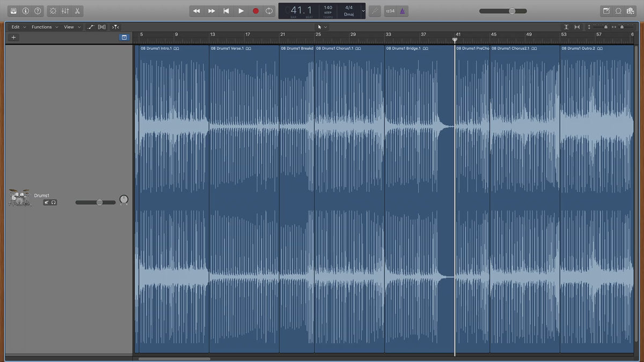The width and height of the screenshot is (644, 362).
Task: Open Smart Controls
Action: tap(53, 11)
